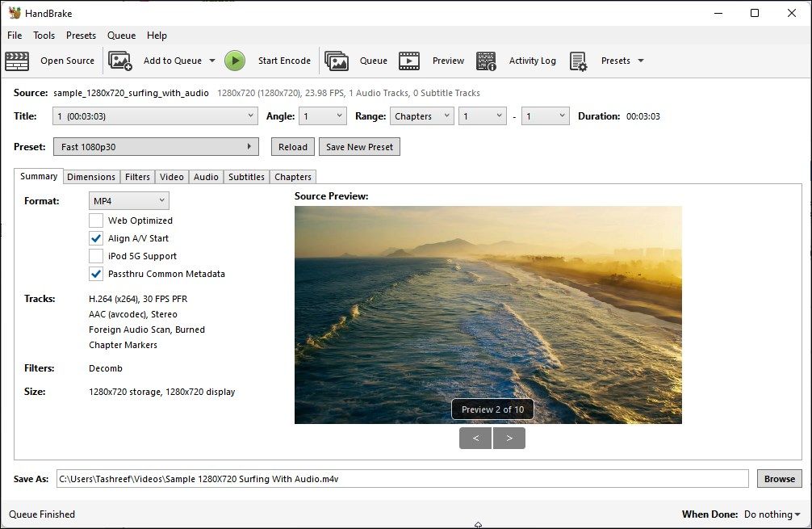This screenshot has width=812, height=529.
Task: Start encoding with the green play icon
Action: 235,61
